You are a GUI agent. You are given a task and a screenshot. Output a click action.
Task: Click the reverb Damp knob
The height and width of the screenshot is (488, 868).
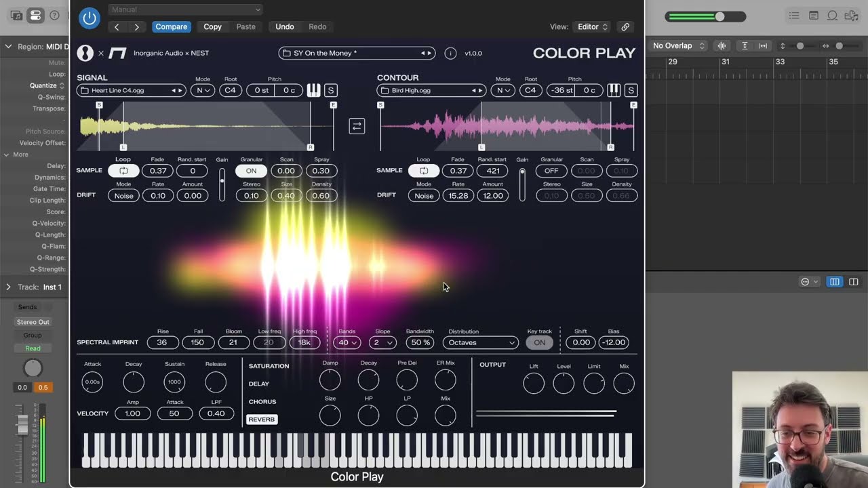(x=330, y=380)
